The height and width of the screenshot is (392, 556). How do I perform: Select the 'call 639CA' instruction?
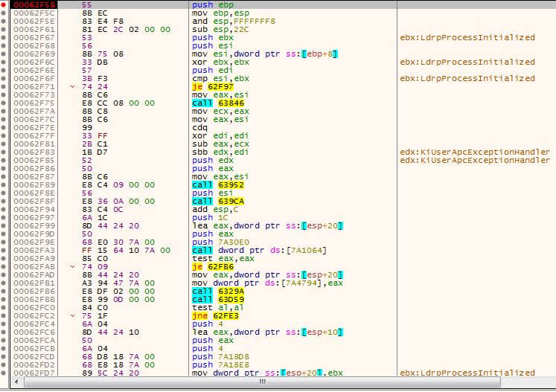coord(218,202)
